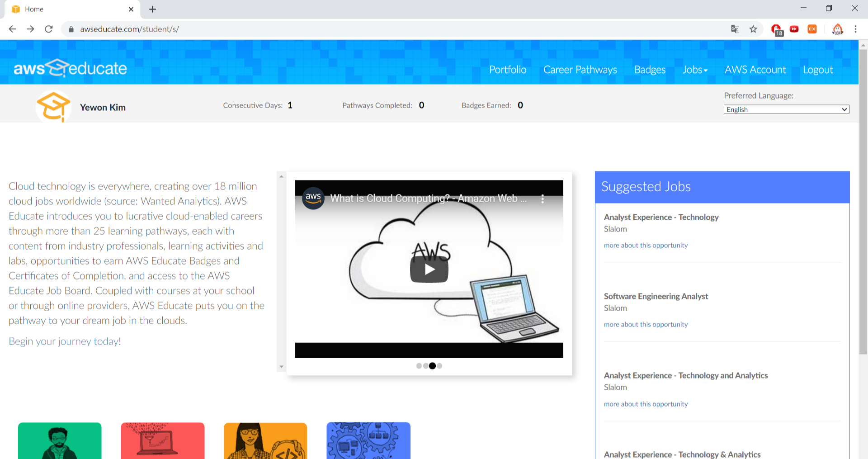Select the second carousel dot
Screen dimensions: 868x459
point(426,366)
